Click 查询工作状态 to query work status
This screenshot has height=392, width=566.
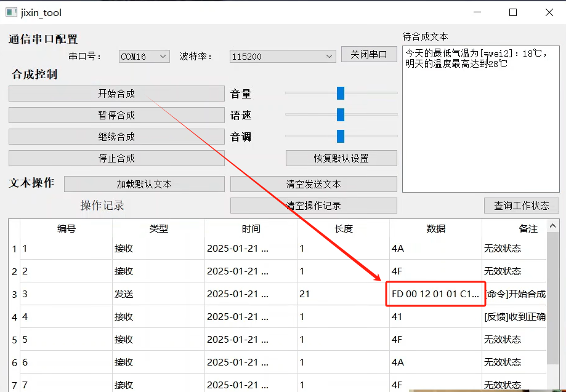tap(521, 206)
